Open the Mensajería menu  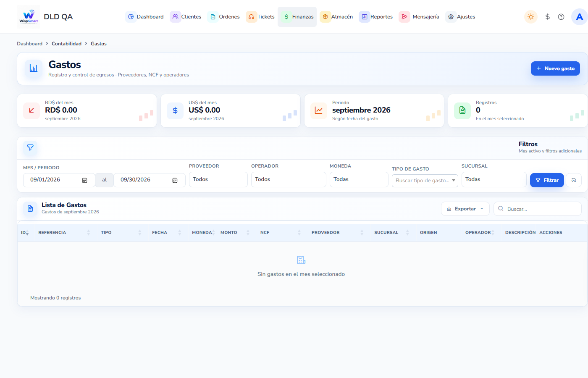(x=419, y=17)
